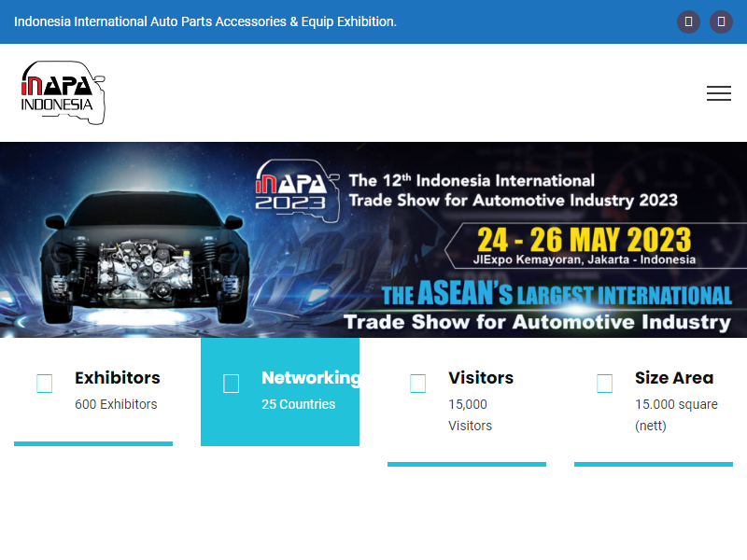The image size is (747, 560).
Task: Click the first social icon in top bar
Action: point(688,21)
